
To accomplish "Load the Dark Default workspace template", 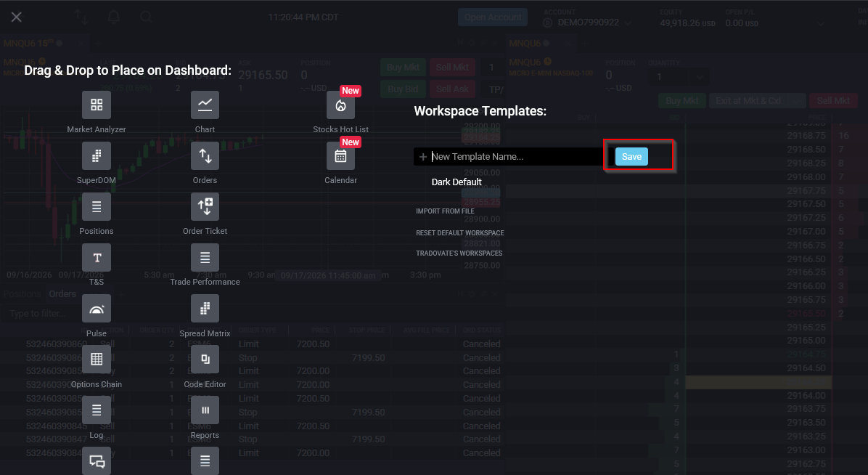I will pos(456,182).
